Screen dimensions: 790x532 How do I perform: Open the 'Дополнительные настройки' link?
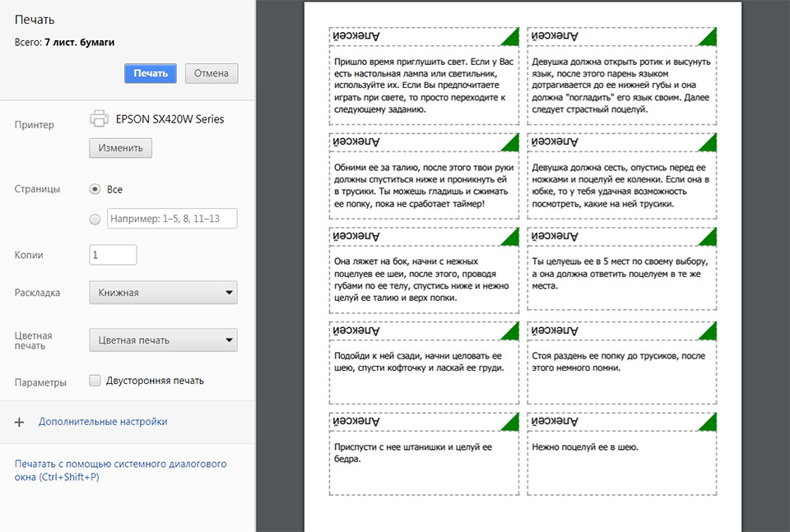[x=103, y=422]
